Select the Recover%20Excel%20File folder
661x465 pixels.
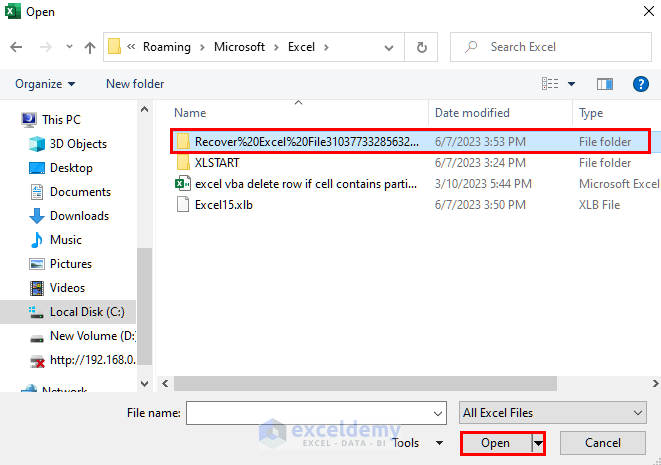point(410,142)
